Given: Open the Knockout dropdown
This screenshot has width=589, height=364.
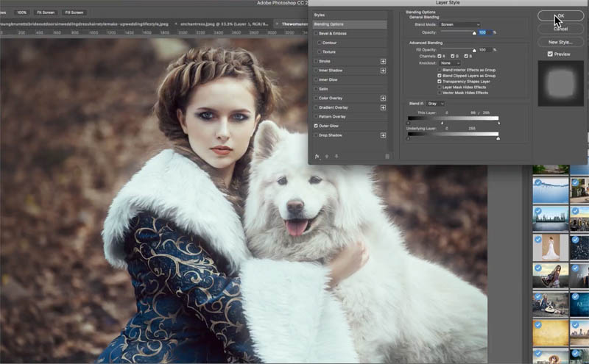Looking at the screenshot, I should (x=449, y=63).
